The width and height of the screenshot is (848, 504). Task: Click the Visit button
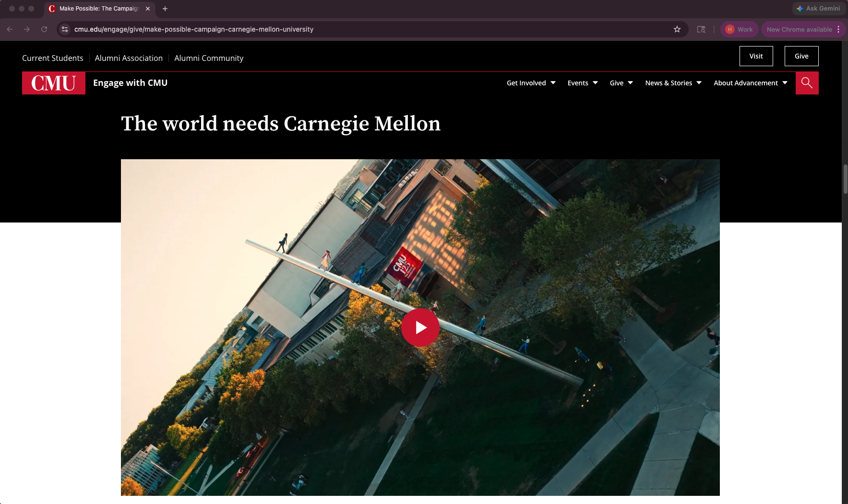756,56
